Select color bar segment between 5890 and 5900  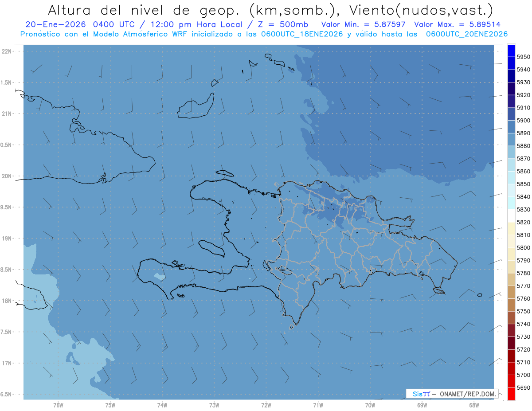pos(511,127)
